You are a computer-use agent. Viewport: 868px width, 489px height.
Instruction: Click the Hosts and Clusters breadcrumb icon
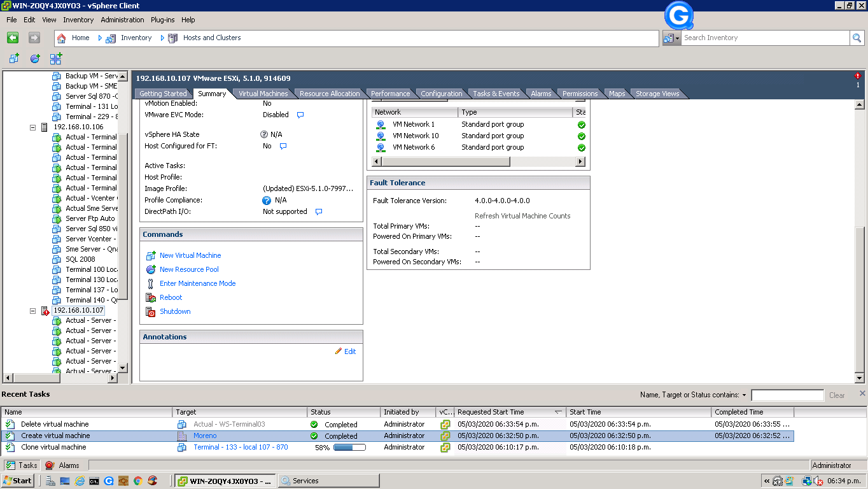(172, 38)
